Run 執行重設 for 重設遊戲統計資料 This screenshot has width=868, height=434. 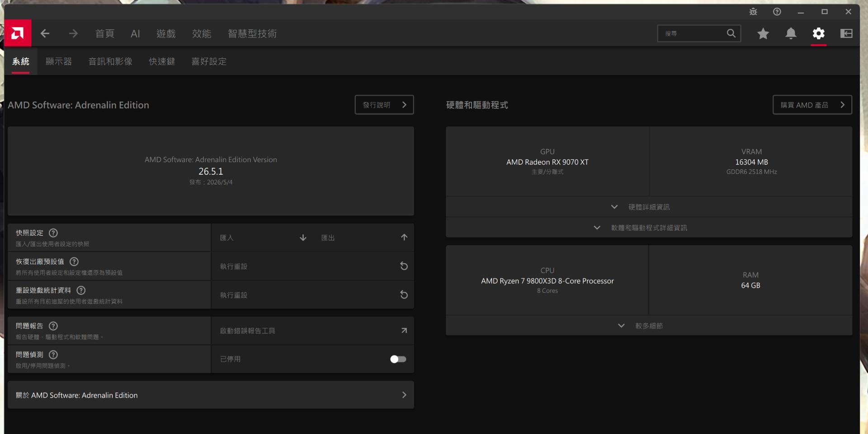tap(313, 295)
